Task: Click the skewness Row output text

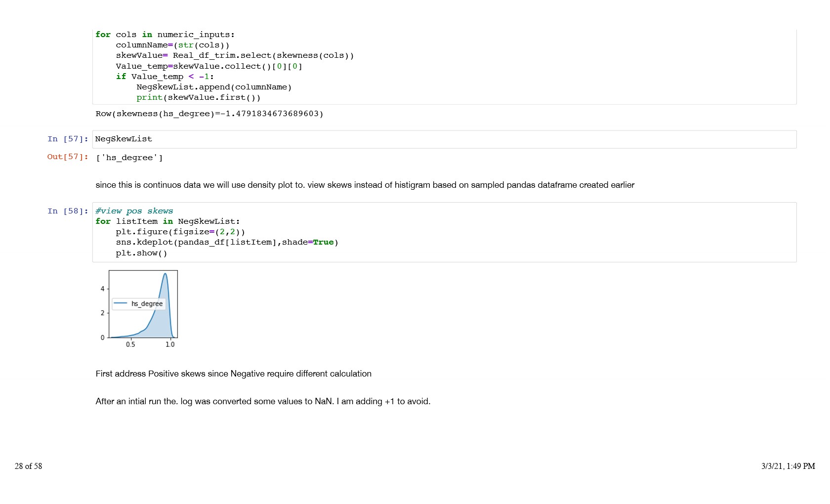Action: coord(209,114)
